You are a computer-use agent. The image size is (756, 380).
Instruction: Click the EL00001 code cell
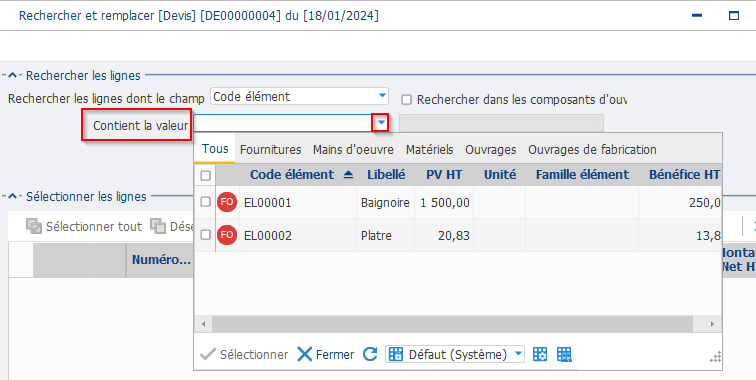tap(297, 203)
